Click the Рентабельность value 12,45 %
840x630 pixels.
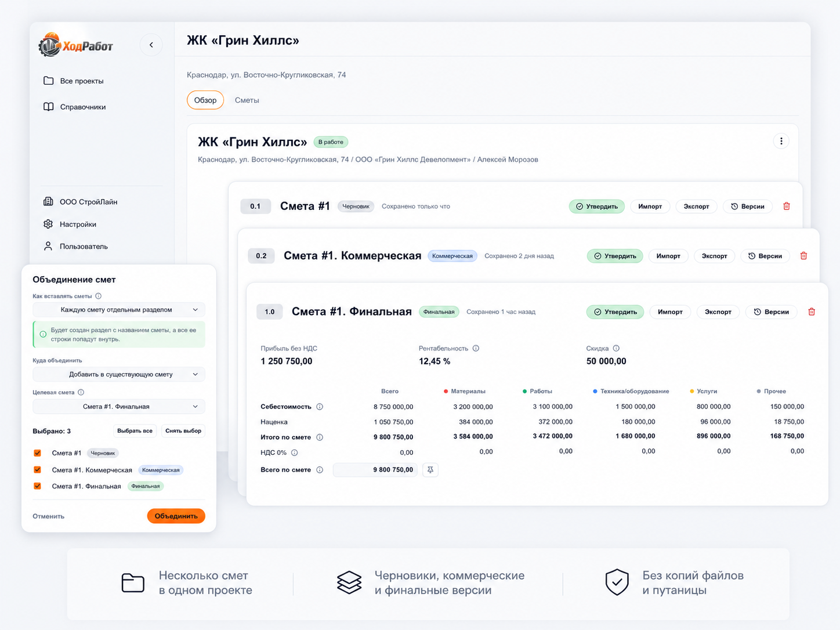[435, 361]
